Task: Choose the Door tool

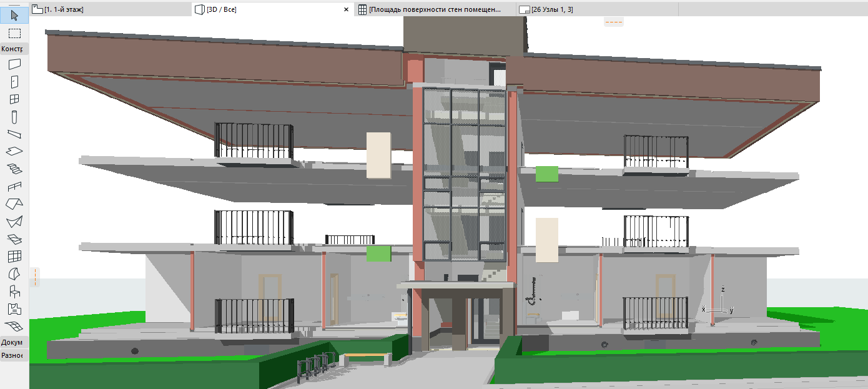Action: point(14,81)
